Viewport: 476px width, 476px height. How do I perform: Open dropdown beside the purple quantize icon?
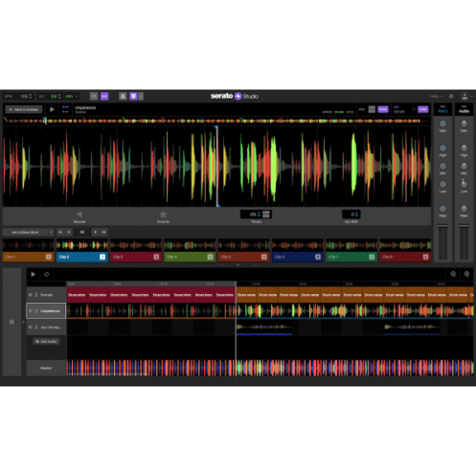tap(141, 96)
